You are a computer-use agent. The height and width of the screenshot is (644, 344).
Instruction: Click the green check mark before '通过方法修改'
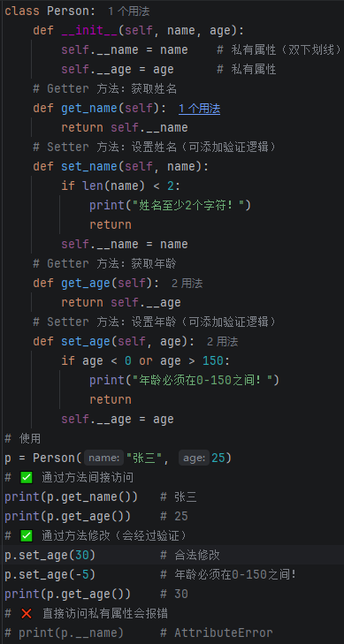[x=27, y=536]
